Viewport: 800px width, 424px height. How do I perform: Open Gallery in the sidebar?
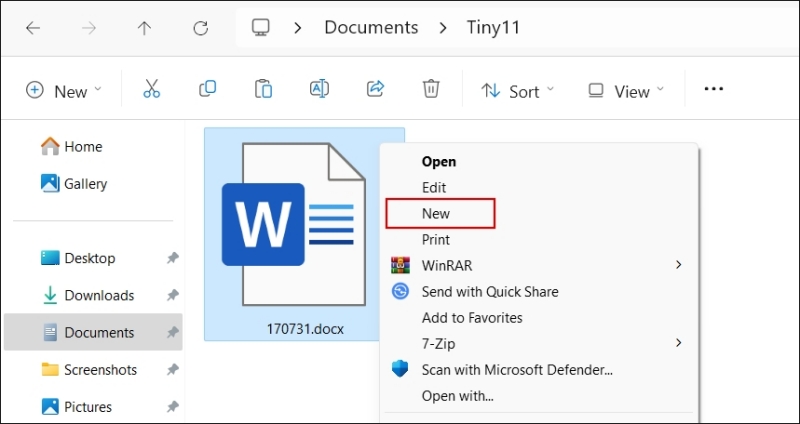tap(74, 184)
